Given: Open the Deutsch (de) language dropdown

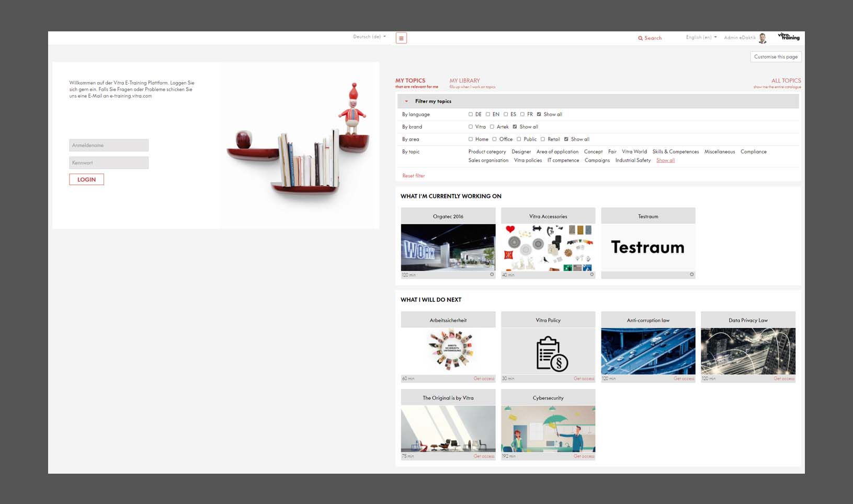Looking at the screenshot, I should (369, 37).
